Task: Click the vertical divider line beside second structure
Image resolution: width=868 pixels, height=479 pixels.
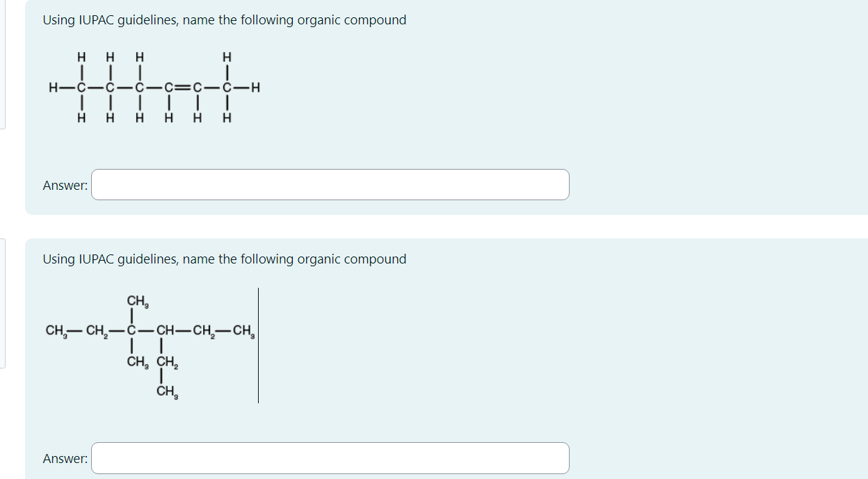Action: (x=259, y=342)
